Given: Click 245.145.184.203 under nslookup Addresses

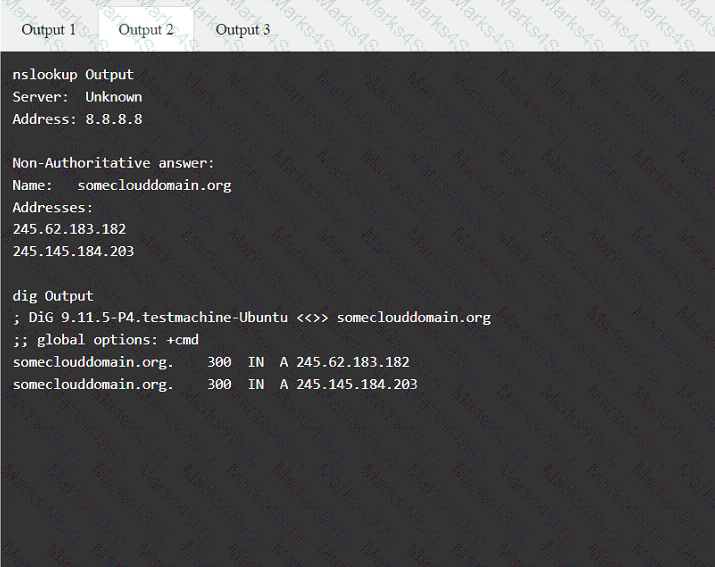Looking at the screenshot, I should tap(73, 251).
